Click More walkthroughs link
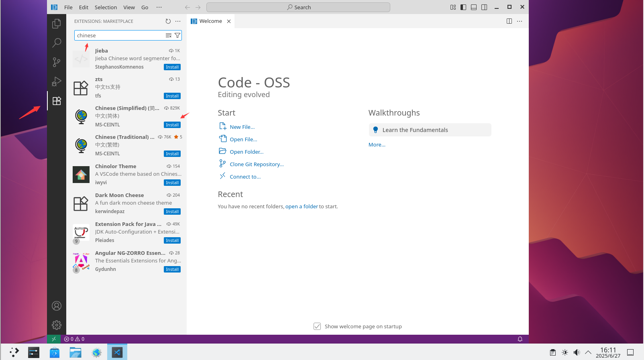Screen dimensions: 644x360 pyautogui.click(x=377, y=145)
